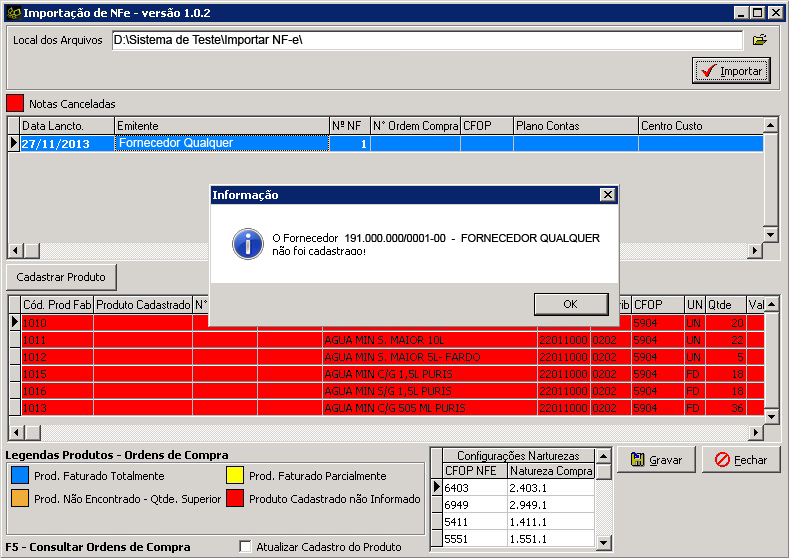
Task: Enable Atualizar Cadastro do Produto checkbox
Action: tap(246, 547)
